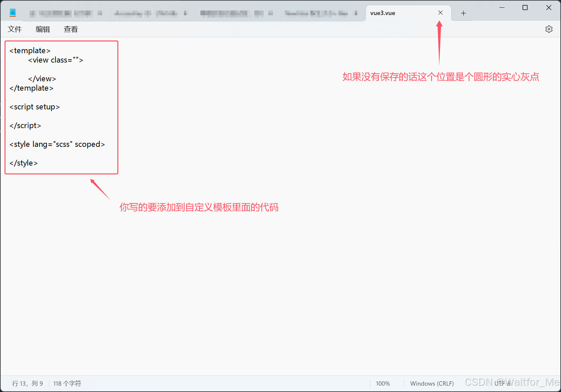Click the <script setup> line

click(35, 107)
